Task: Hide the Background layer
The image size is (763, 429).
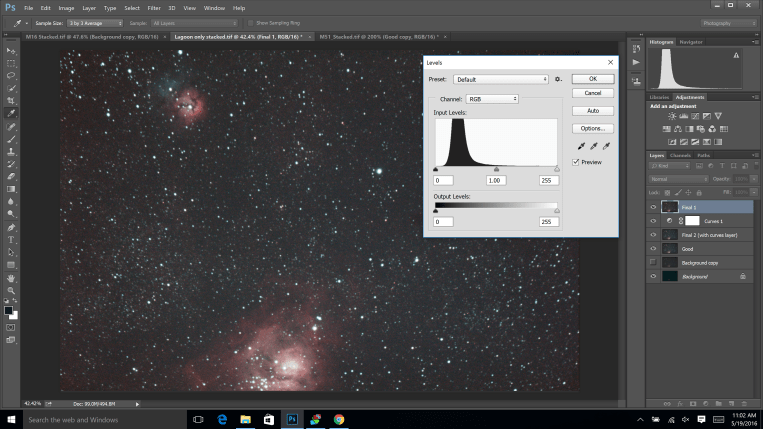Action: [x=653, y=276]
